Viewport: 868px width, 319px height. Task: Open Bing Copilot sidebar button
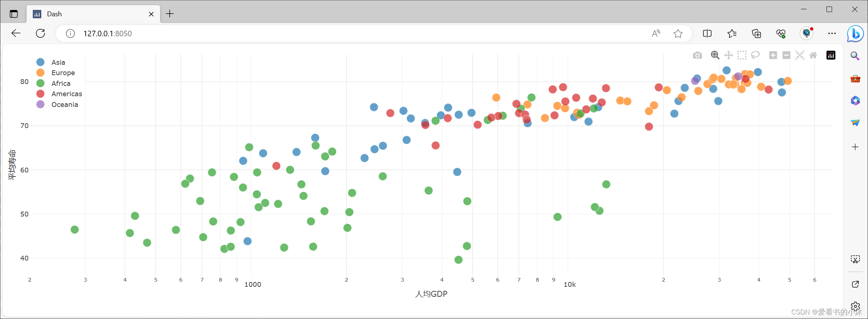[x=855, y=34]
